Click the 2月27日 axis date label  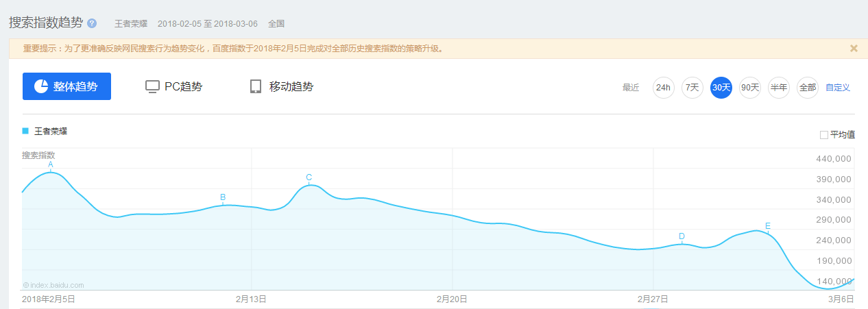tap(653, 299)
